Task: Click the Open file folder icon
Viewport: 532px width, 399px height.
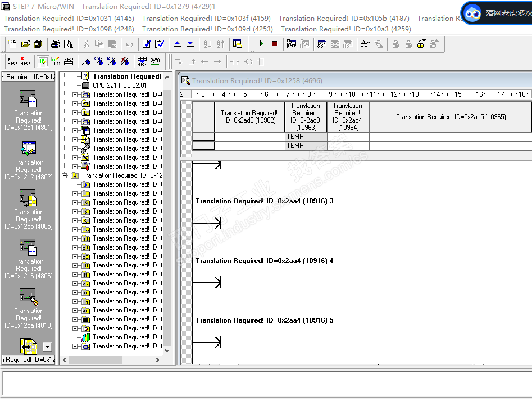Action: 25,44
